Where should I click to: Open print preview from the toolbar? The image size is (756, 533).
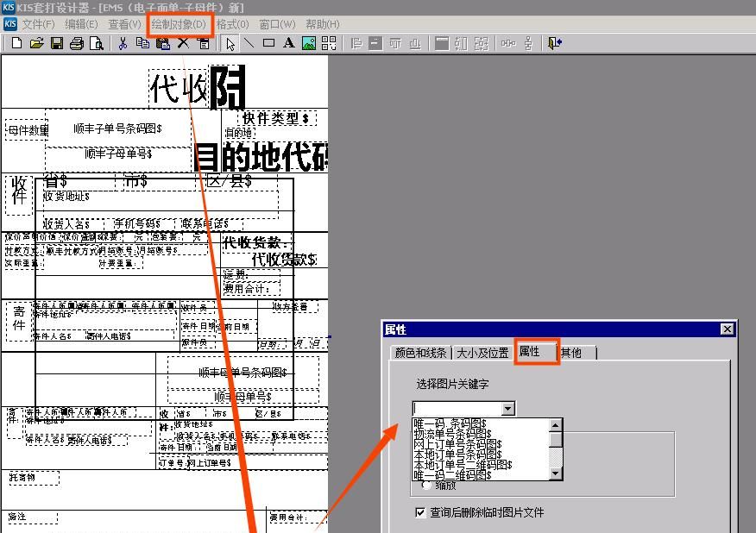tap(95, 42)
